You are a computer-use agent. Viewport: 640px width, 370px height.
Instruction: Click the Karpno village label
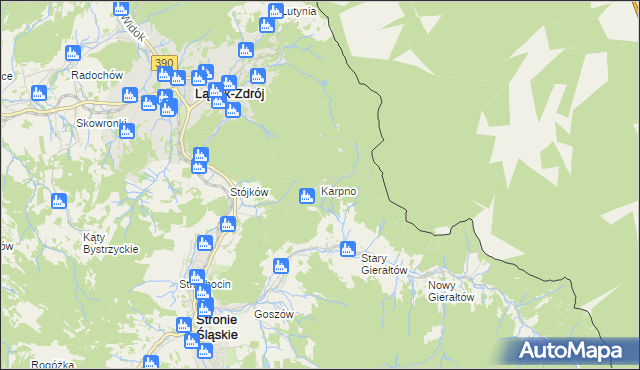338,191
